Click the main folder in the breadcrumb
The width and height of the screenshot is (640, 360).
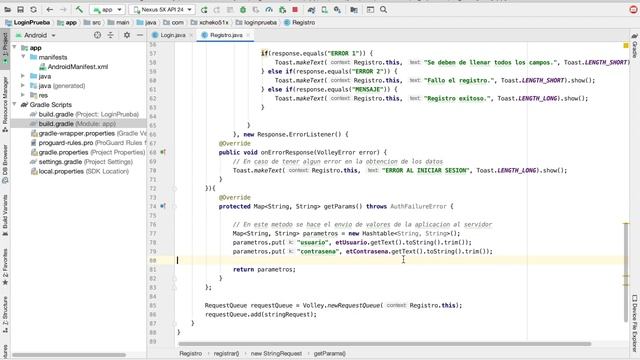[x=119, y=22]
